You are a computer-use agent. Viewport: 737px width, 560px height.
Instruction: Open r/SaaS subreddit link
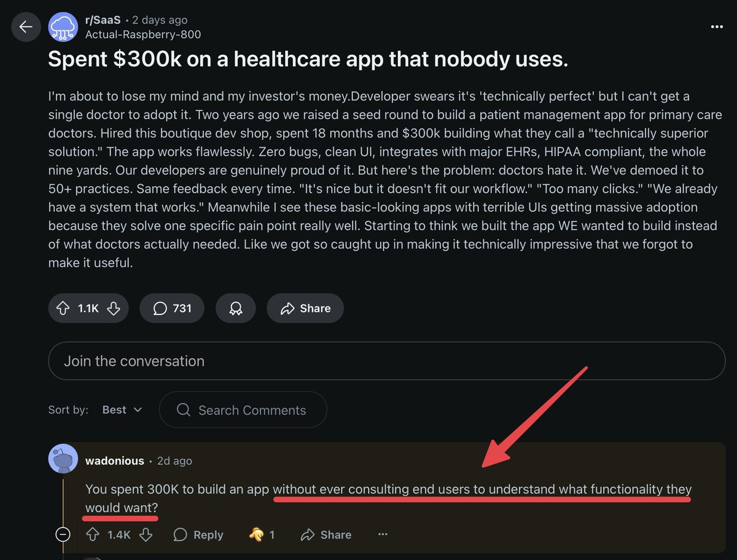coord(103,20)
